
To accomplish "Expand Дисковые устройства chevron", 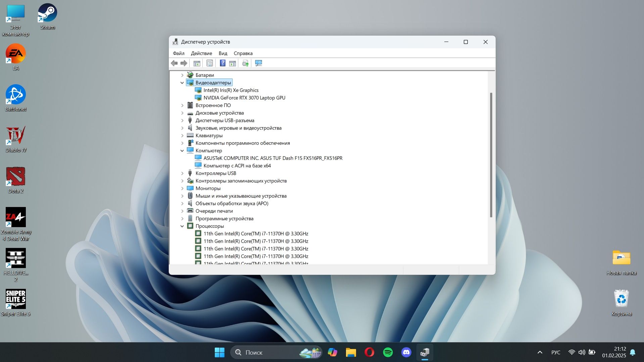I will [x=182, y=113].
